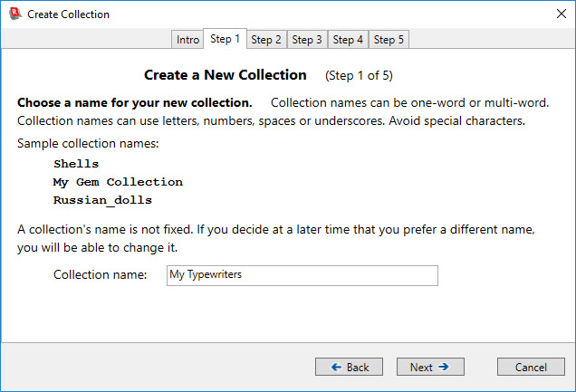Image resolution: width=576 pixels, height=392 pixels.
Task: Click the '(Step 1 of 5)' indicator text
Action: [359, 76]
